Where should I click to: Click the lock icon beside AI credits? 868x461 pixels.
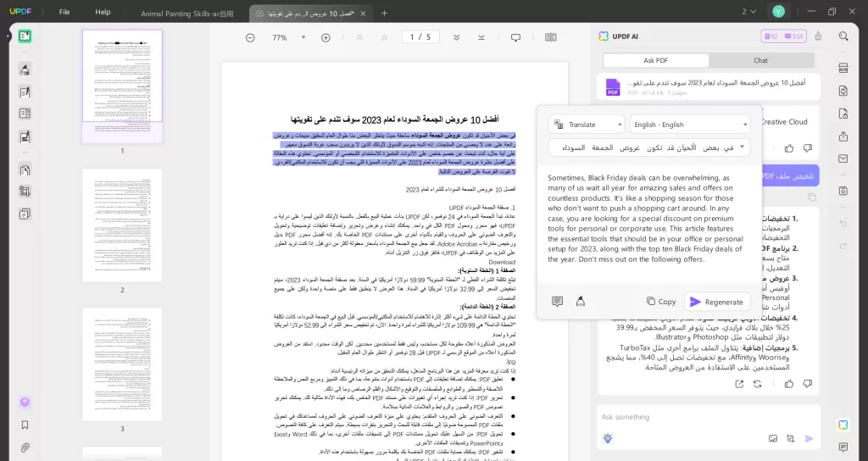click(x=818, y=36)
